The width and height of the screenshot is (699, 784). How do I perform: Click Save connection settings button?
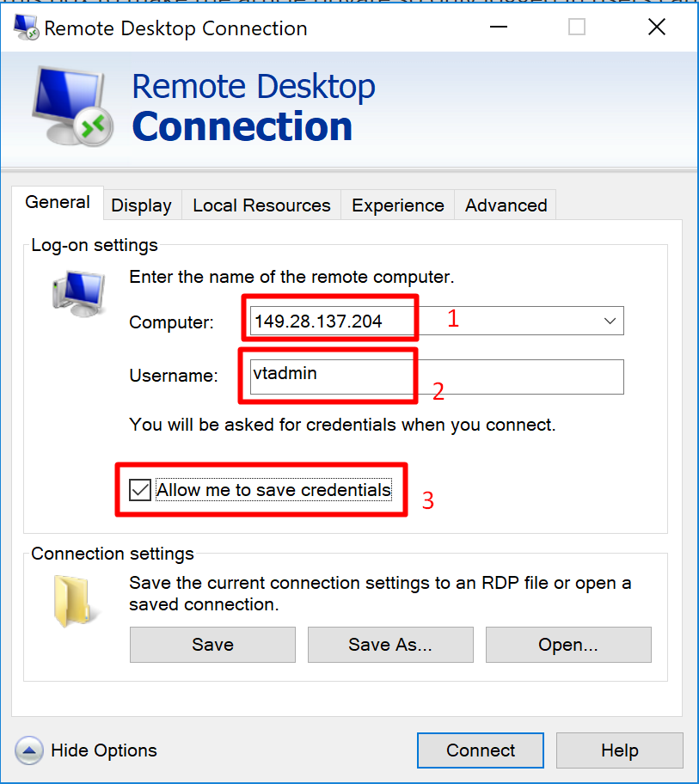(212, 645)
